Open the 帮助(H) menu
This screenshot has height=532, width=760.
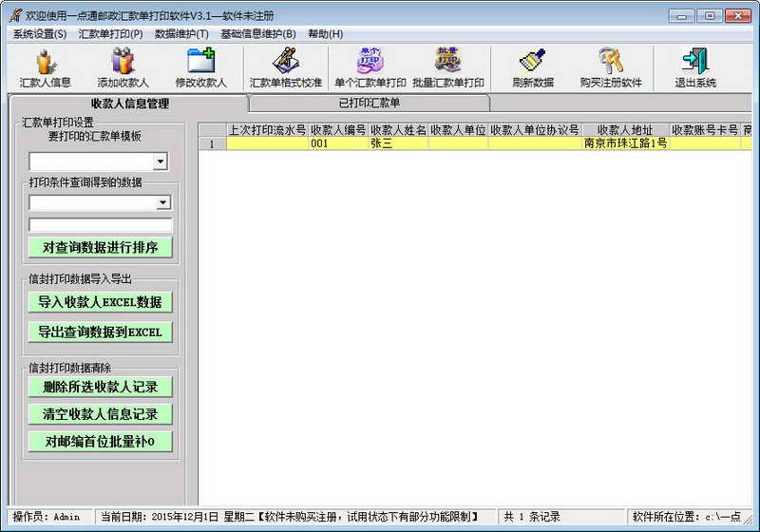tap(326, 34)
